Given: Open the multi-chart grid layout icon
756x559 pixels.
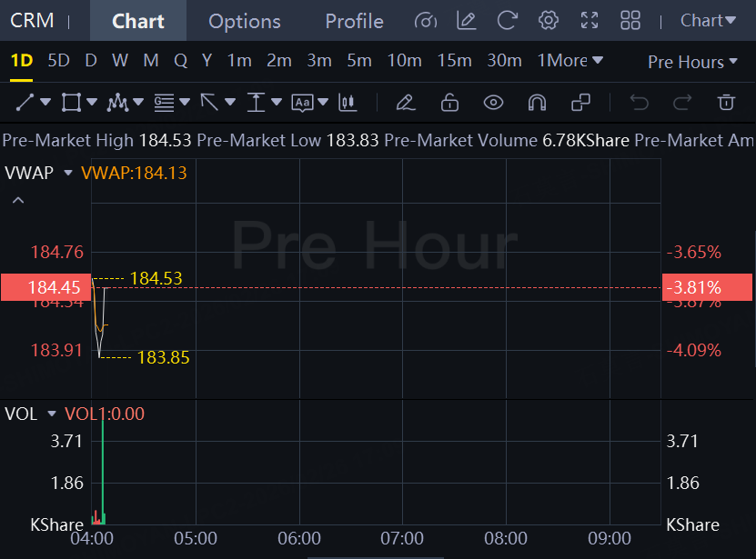Looking at the screenshot, I should [x=630, y=21].
